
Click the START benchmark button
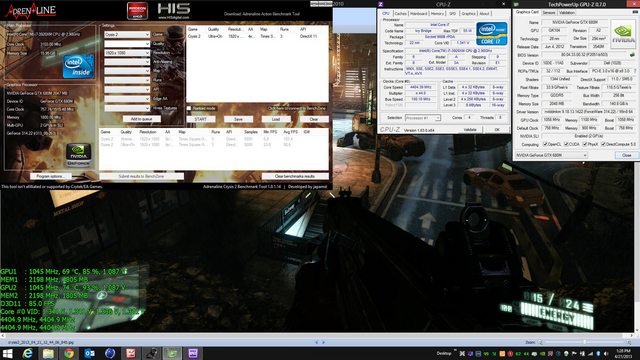click(x=200, y=119)
